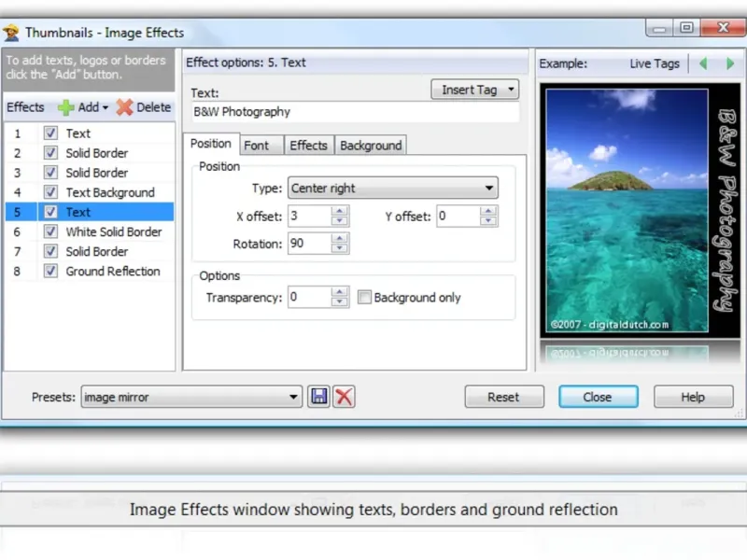
Task: Toggle effect 5 Text checkbox
Action: click(x=50, y=212)
